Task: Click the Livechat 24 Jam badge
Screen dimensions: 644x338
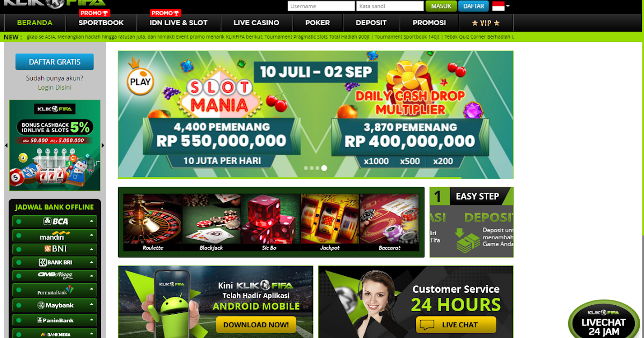Action: click(604, 320)
